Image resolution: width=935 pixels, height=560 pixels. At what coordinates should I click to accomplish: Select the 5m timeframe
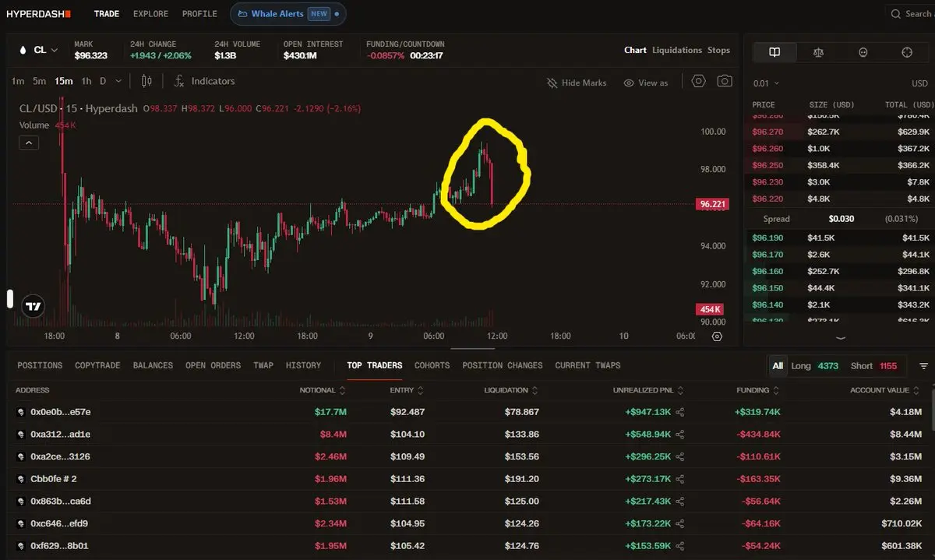click(40, 81)
